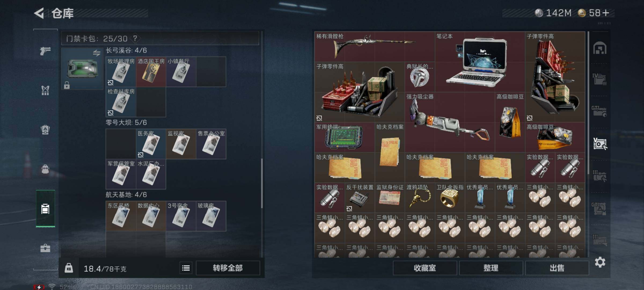Select the armor vest sidebar icon
Viewport: 644px width, 290px height.
(x=45, y=90)
